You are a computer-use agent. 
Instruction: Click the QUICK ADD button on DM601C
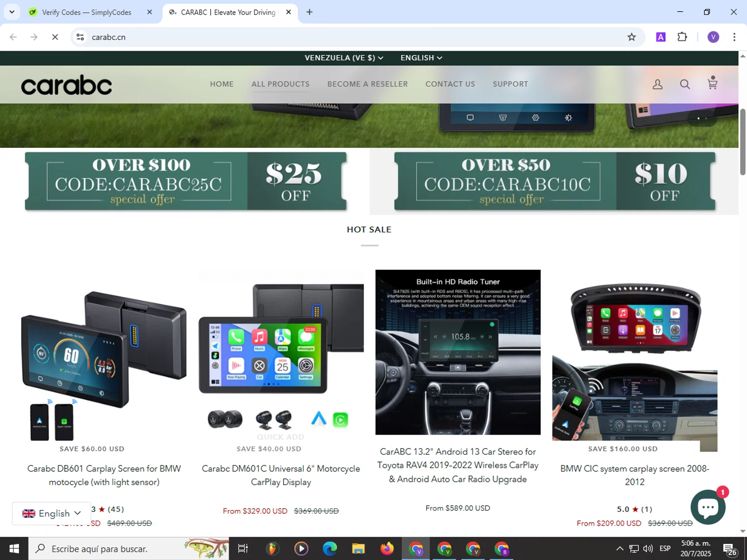280,437
